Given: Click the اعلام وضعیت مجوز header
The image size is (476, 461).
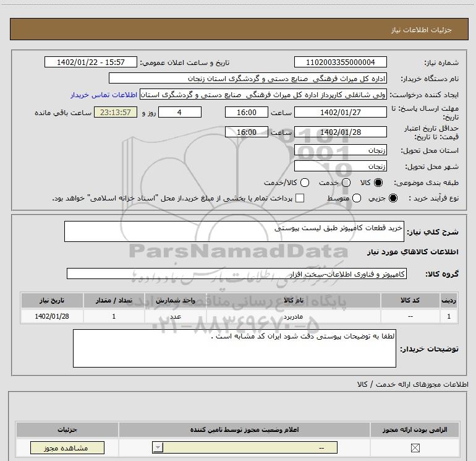Looking at the screenshot, I should point(245,429).
